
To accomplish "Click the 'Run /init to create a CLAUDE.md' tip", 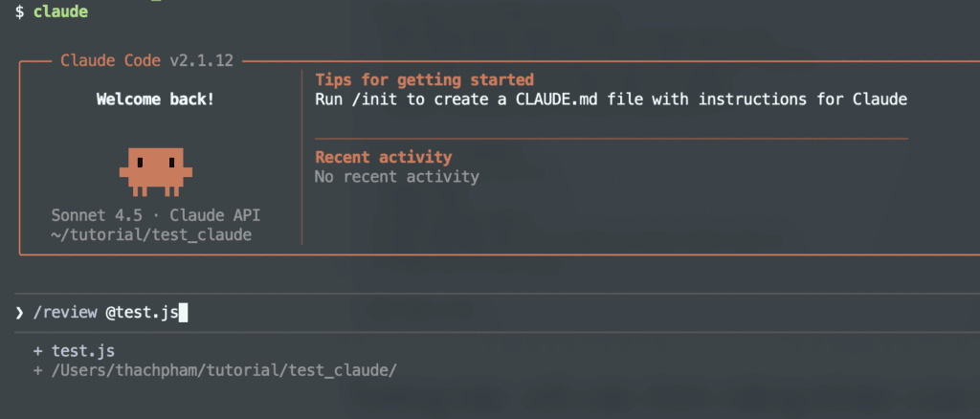I will tap(610, 99).
